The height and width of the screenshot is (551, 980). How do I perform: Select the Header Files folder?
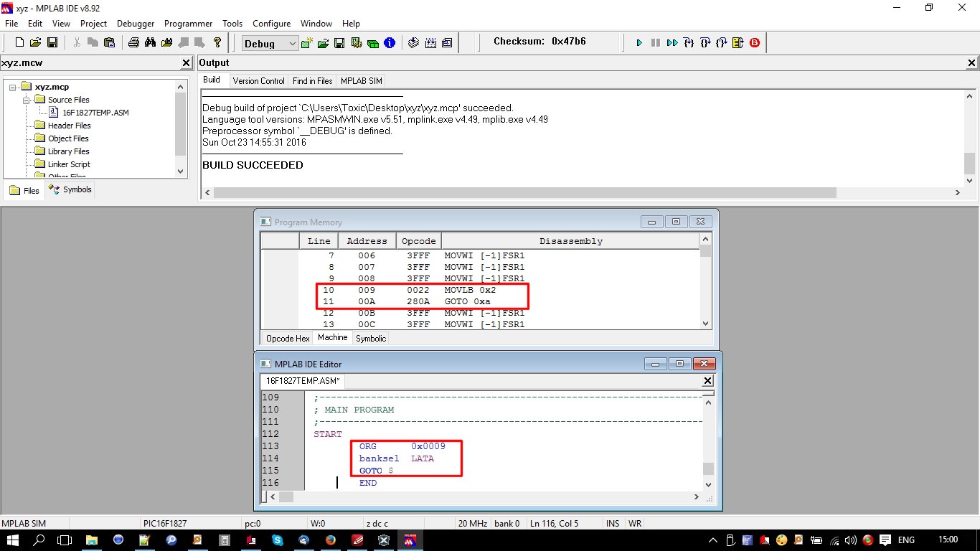(x=69, y=126)
